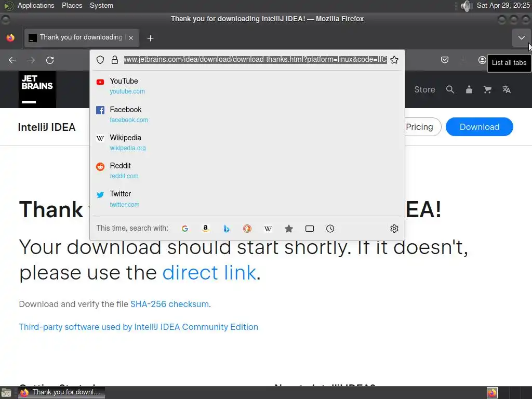This screenshot has width=532, height=399.
Task: Click the clock Sat Apr 29, 20:25
Action: (x=503, y=5)
